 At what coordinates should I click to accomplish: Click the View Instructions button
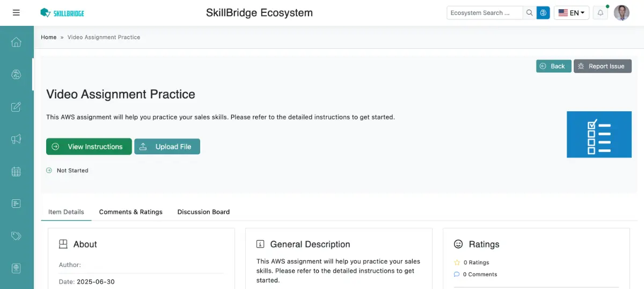pos(89,147)
